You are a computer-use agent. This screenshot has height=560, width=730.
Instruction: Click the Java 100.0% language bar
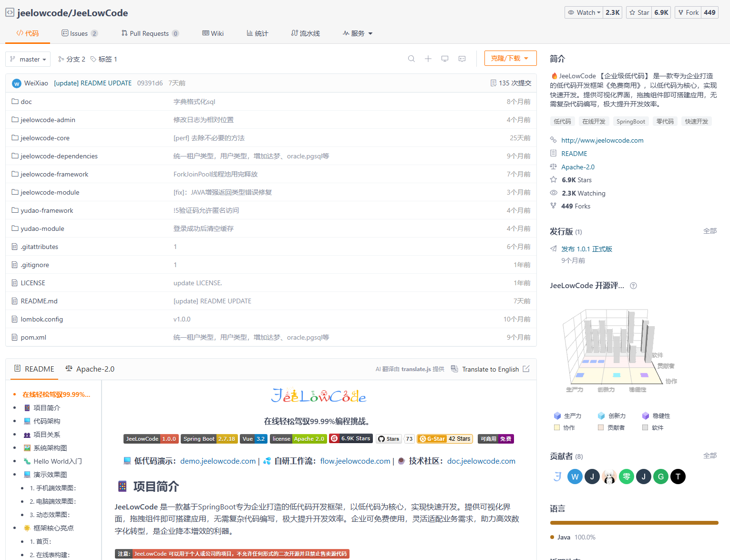click(x=634, y=522)
